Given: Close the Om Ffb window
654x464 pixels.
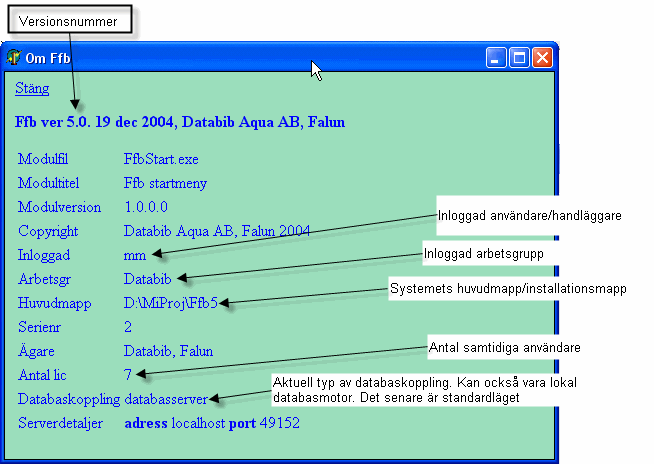Looking at the screenshot, I should coord(542,58).
